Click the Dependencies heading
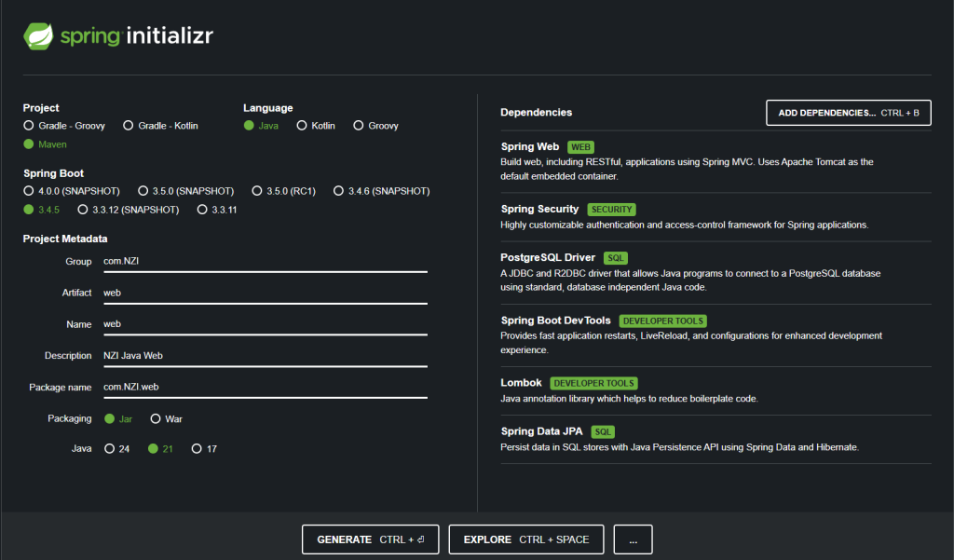954x560 pixels. (536, 113)
